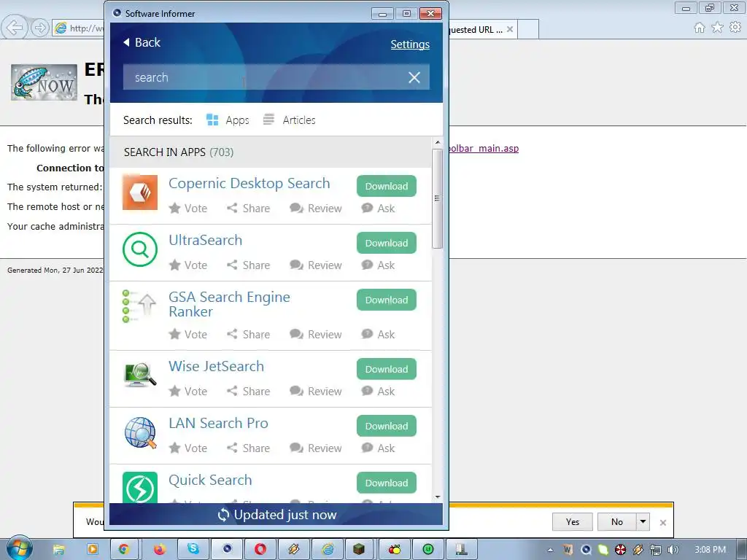The width and height of the screenshot is (747, 560).
Task: Click the results list scrollbar thumb
Action: pyautogui.click(x=438, y=198)
